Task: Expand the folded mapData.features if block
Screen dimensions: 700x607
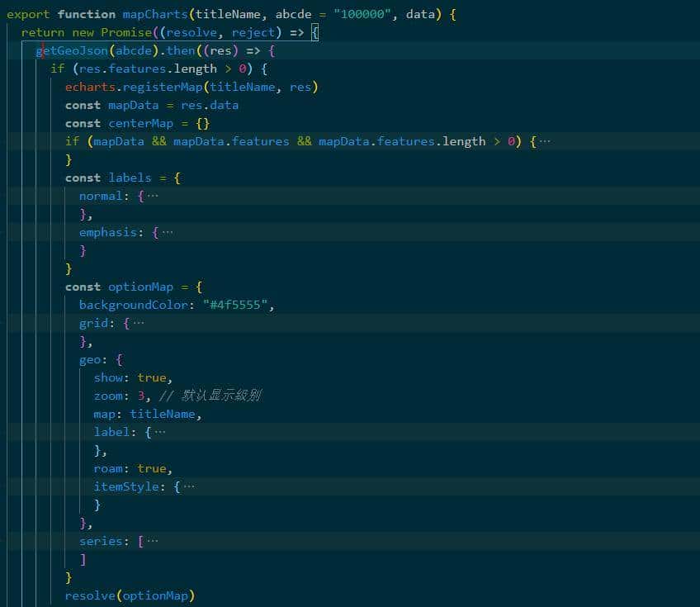Action: tap(544, 141)
